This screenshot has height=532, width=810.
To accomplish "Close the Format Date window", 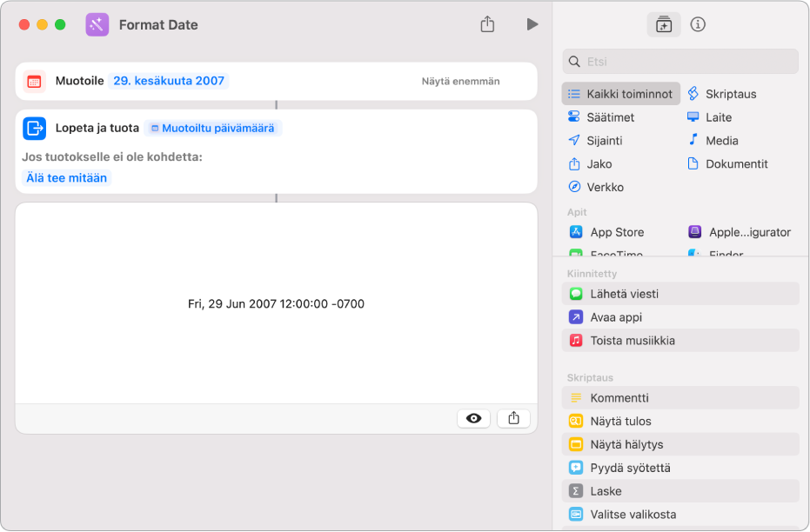I will [23, 24].
